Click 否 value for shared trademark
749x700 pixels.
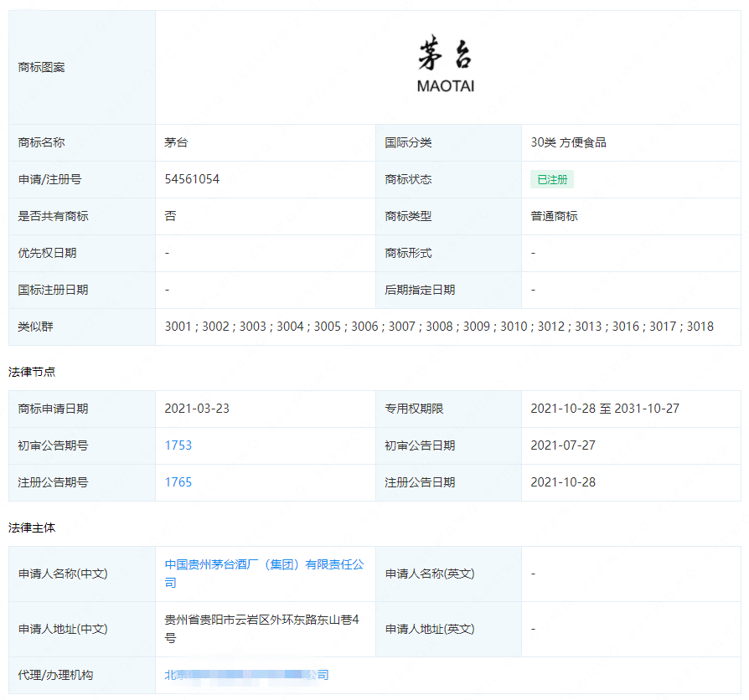click(x=171, y=216)
